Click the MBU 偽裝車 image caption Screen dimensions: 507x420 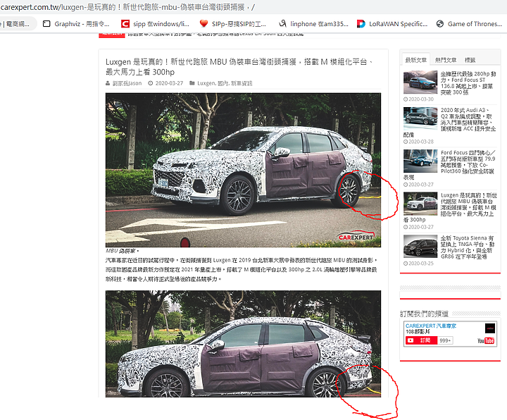click(123, 251)
